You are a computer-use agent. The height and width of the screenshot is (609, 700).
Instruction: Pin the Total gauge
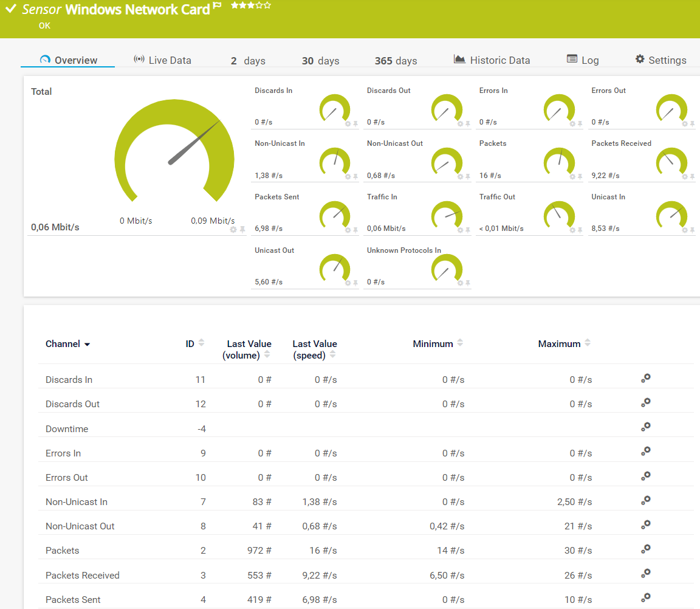coord(242,230)
